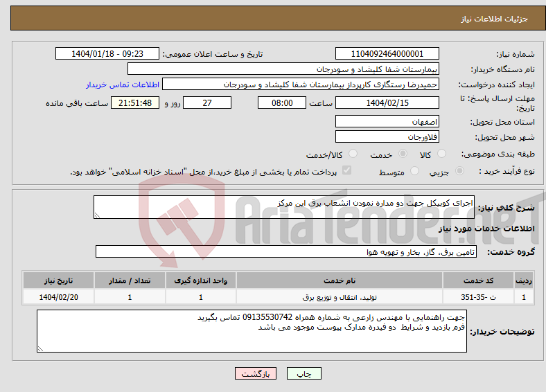
Task: Click the deadline date field 1404/02/15
Action: (387, 103)
